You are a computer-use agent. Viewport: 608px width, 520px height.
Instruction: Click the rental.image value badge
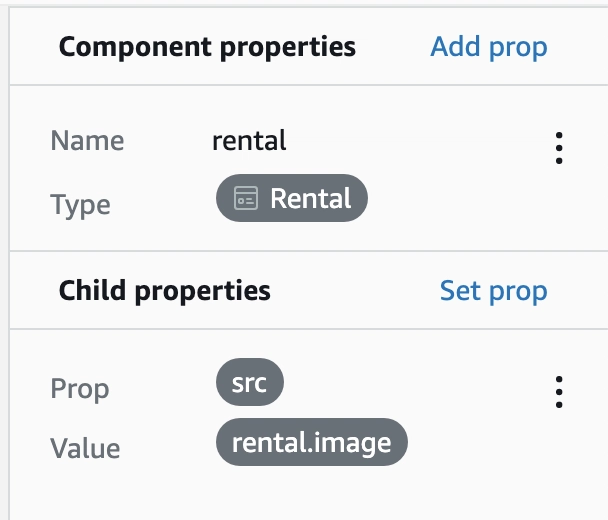pyautogui.click(x=312, y=442)
